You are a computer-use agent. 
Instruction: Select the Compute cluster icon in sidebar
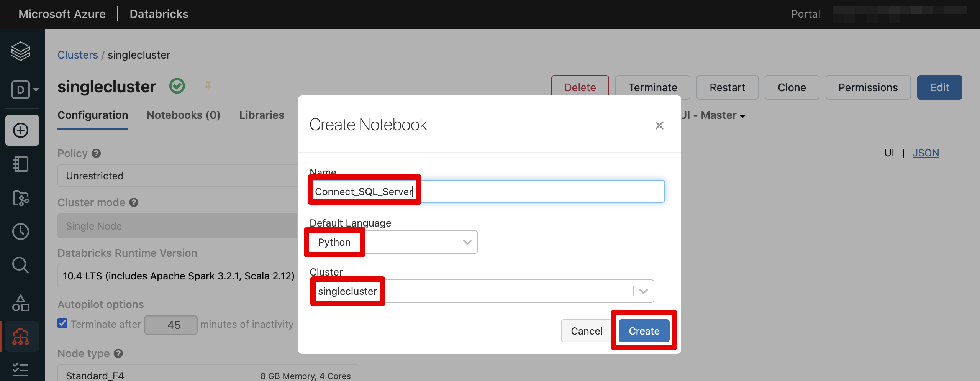pos(21,337)
